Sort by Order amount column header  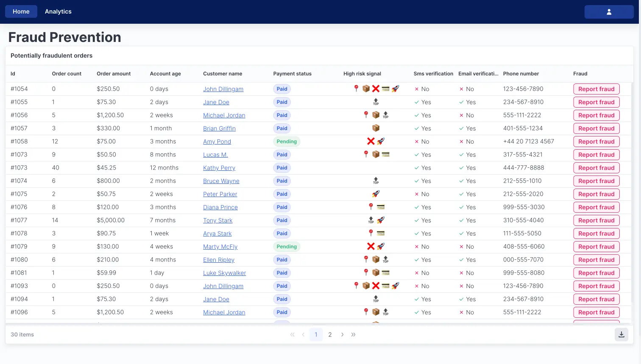click(x=114, y=74)
